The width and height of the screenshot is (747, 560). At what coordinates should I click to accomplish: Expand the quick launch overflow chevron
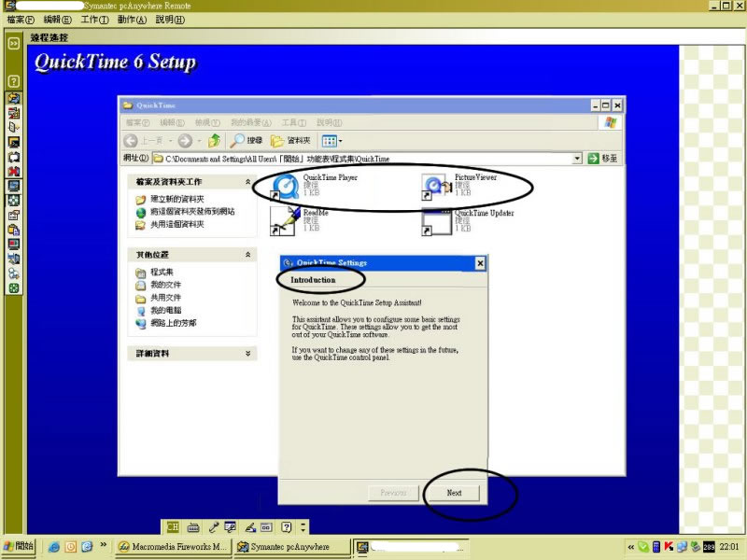point(104,545)
